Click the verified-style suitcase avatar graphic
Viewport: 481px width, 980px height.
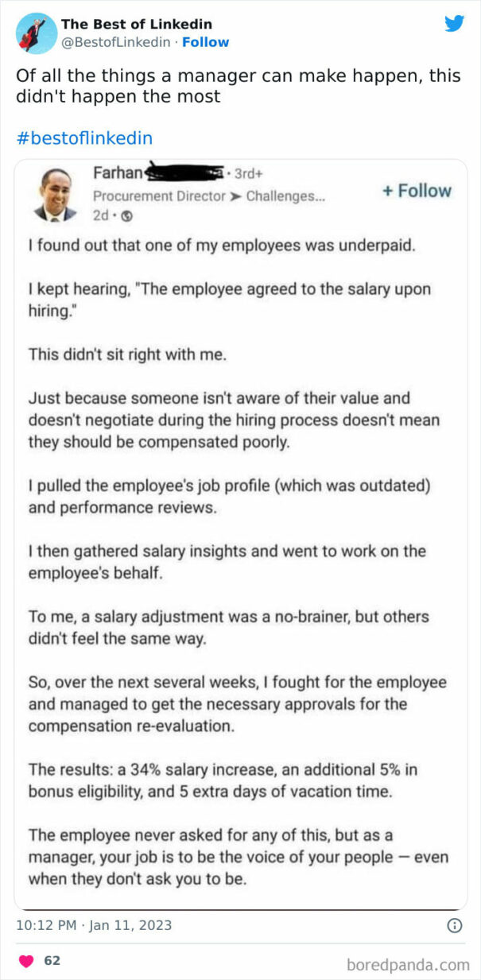coord(32,33)
